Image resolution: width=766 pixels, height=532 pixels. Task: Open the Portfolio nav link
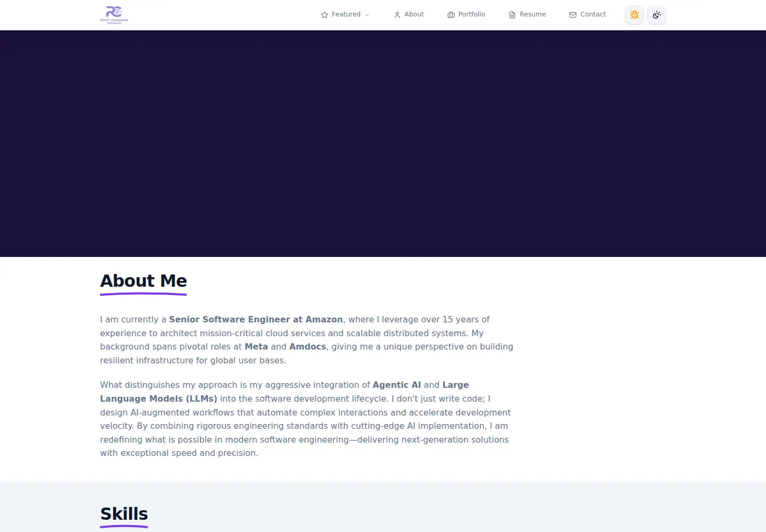point(466,14)
